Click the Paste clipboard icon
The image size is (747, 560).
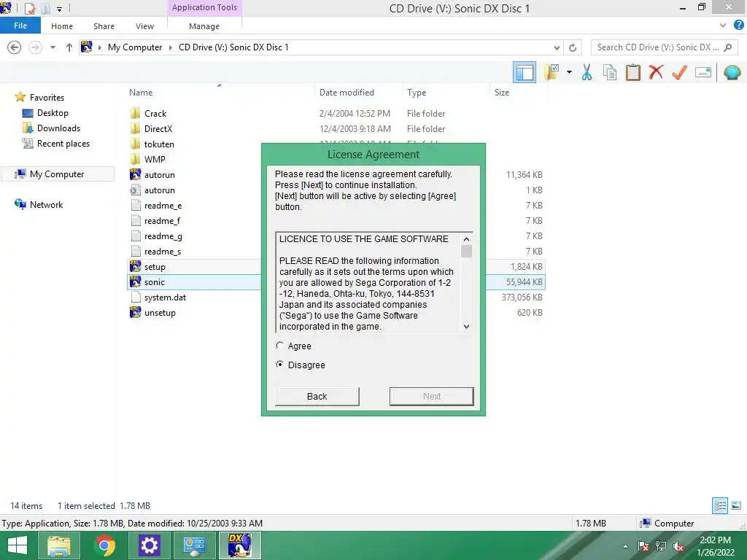(632, 72)
